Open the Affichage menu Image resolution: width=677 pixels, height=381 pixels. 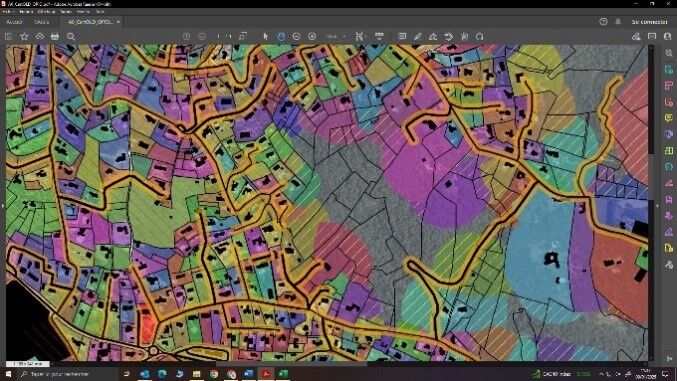pos(46,12)
